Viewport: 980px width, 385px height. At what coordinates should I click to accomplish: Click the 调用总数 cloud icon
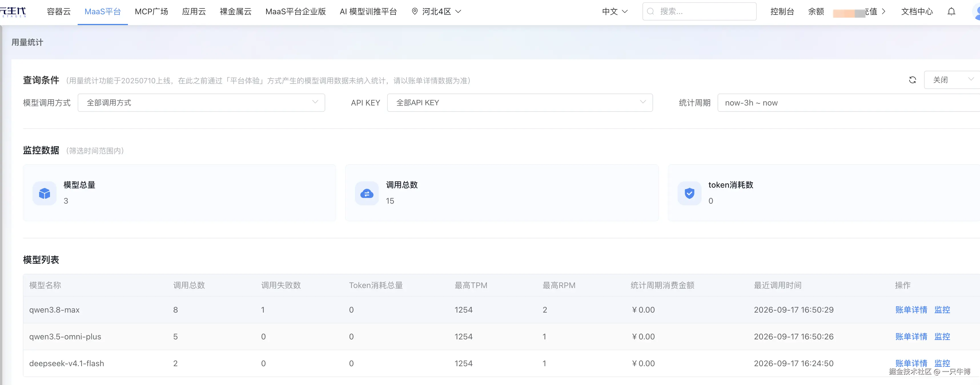tap(367, 193)
